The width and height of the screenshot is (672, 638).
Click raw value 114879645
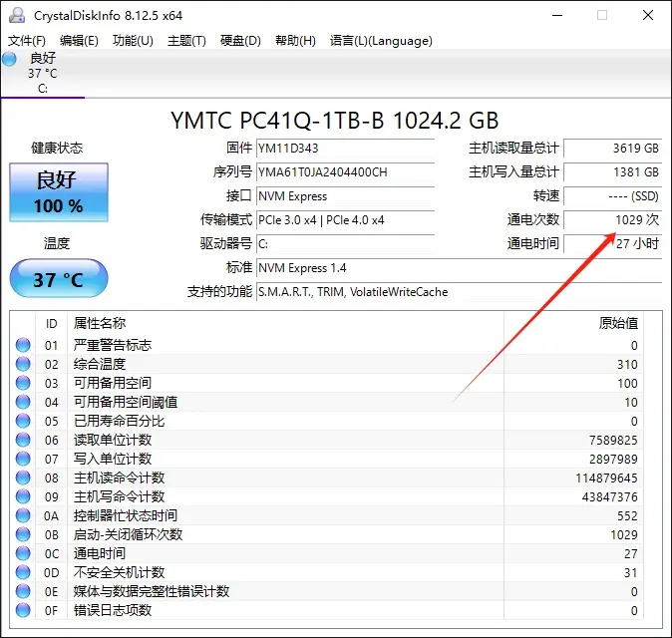click(606, 478)
